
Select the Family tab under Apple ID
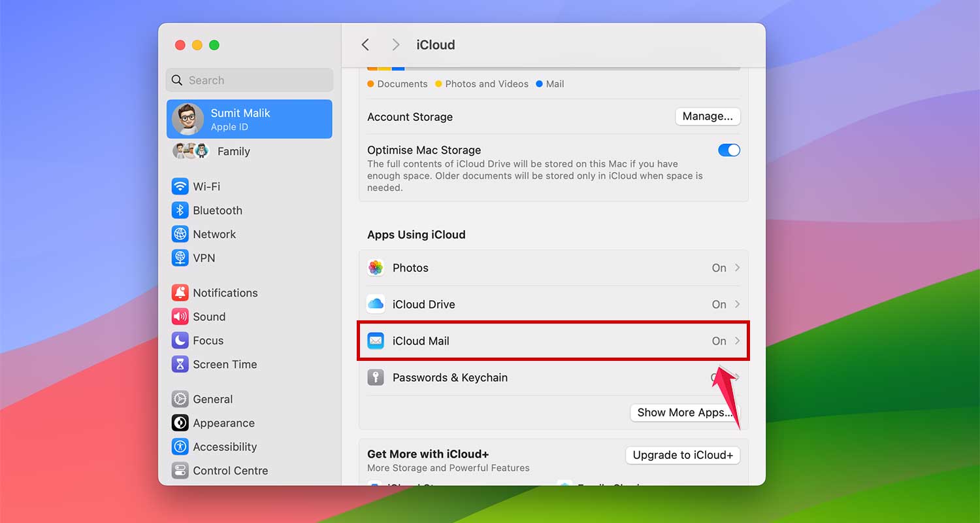point(233,151)
